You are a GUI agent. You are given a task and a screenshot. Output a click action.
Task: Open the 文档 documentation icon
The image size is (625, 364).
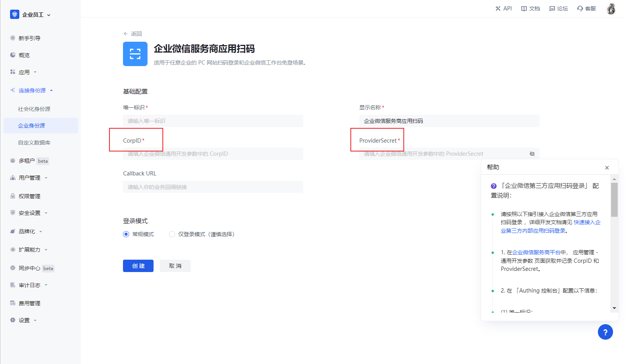pos(524,9)
